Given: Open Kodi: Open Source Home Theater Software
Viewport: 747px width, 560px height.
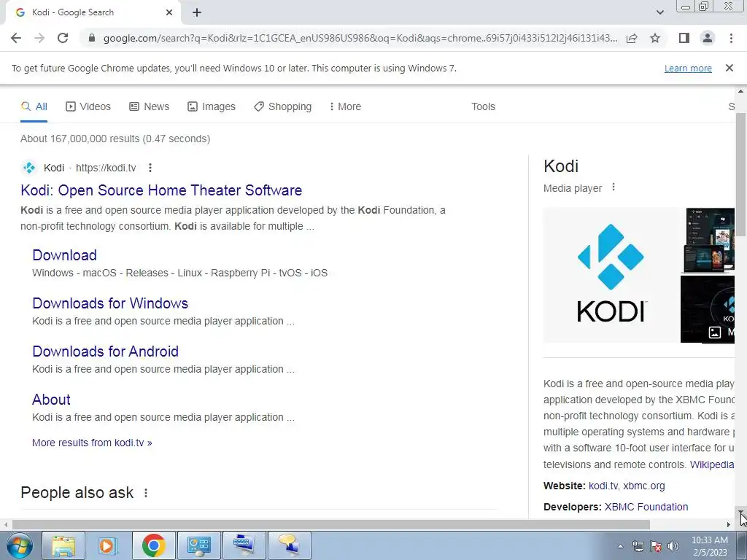Looking at the screenshot, I should 161,190.
